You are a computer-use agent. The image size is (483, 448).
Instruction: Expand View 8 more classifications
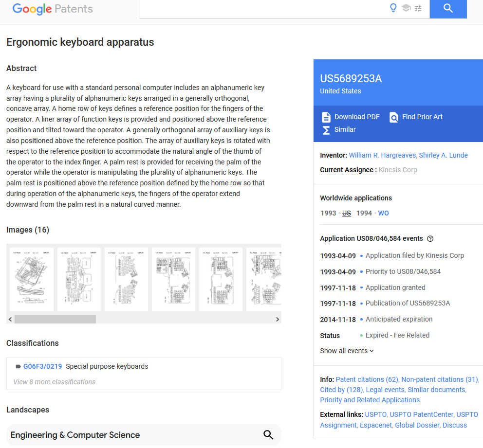[x=54, y=382]
